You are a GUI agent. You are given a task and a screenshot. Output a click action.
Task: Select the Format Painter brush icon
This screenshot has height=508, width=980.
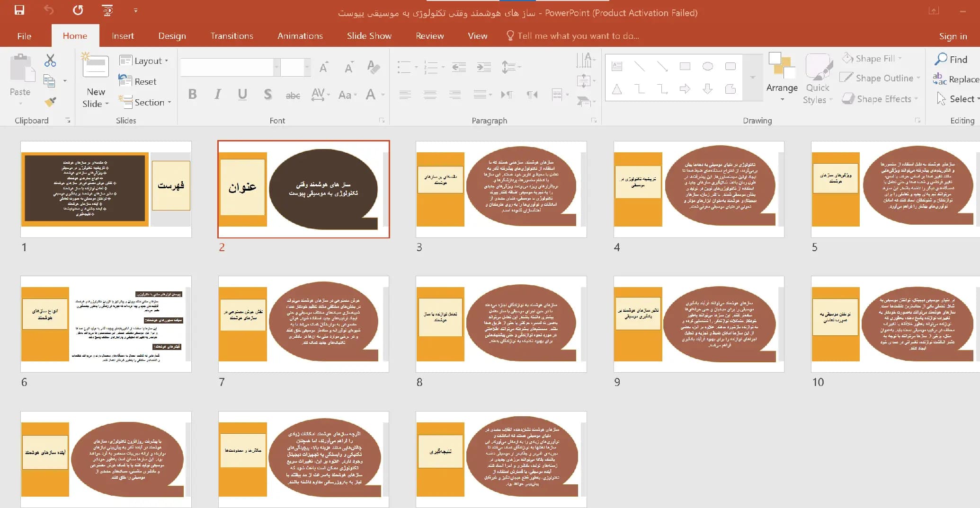[x=50, y=101]
